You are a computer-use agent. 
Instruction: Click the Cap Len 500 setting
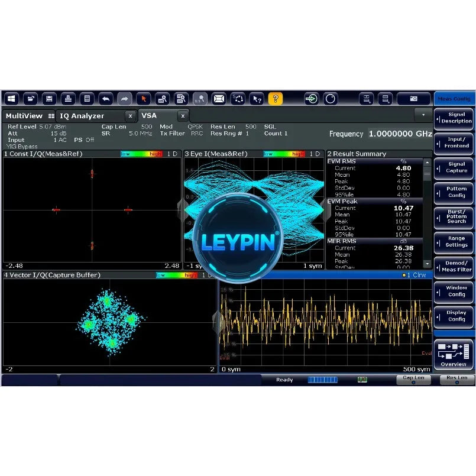[127, 127]
